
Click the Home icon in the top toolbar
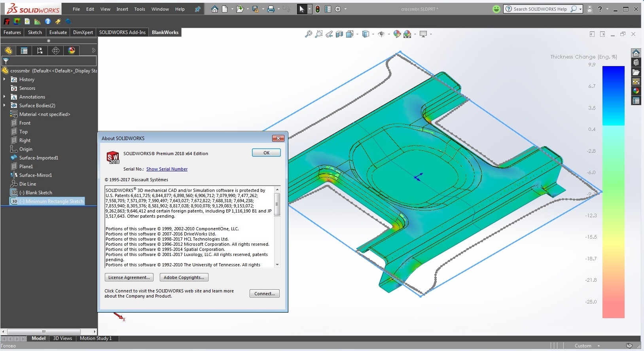click(214, 9)
